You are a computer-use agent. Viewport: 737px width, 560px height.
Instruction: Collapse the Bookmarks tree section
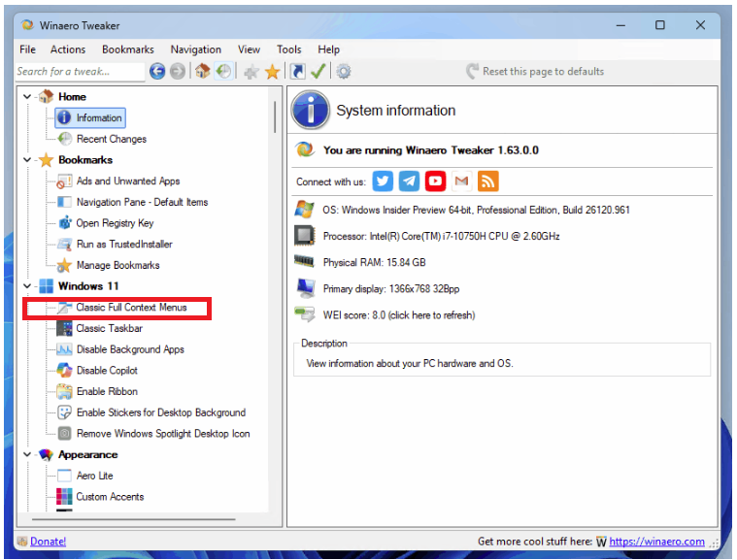click(27, 160)
